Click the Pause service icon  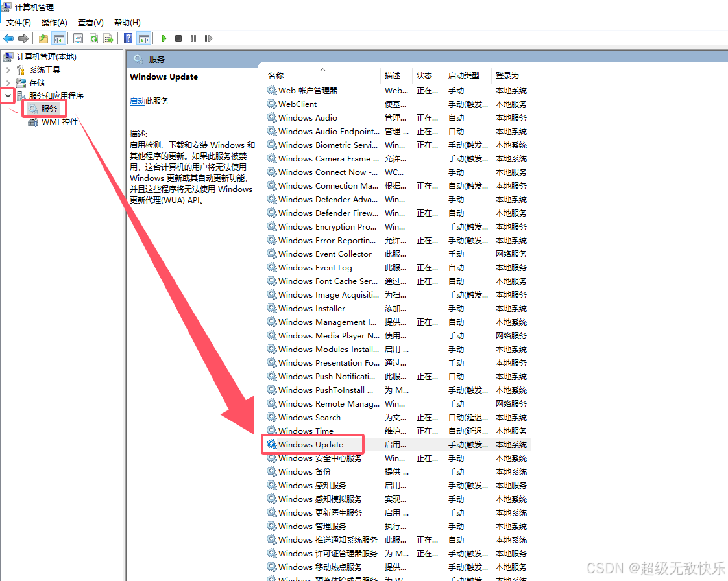point(193,38)
